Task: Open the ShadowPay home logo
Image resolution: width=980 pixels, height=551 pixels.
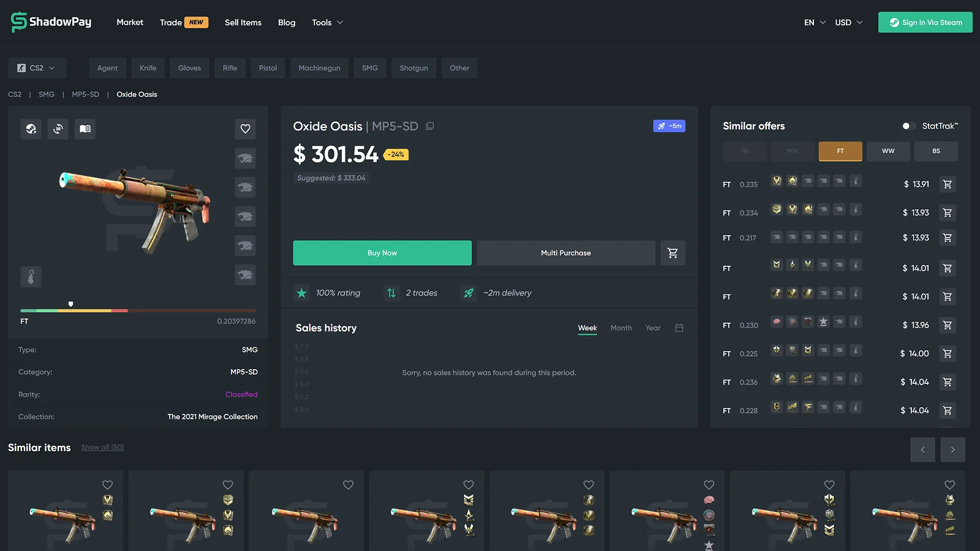Action: pos(51,22)
